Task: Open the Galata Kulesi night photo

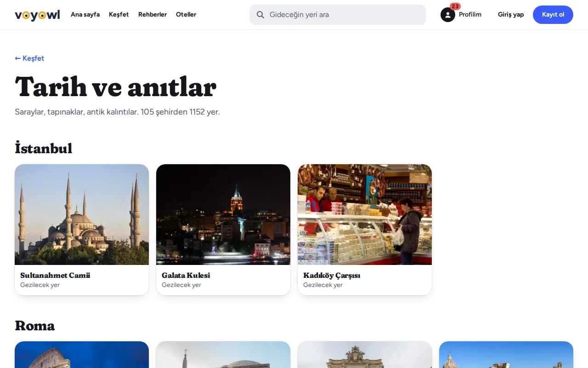Action: [x=223, y=214]
